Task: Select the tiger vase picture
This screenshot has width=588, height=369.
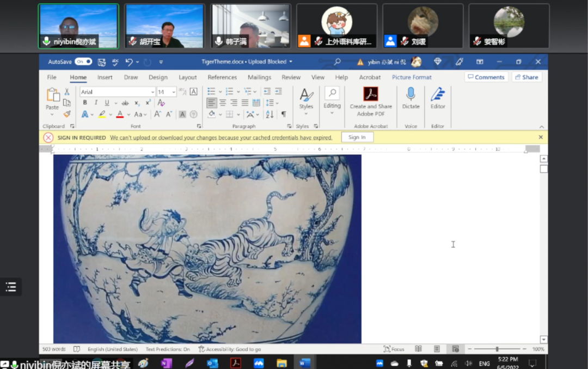Action: tap(207, 249)
